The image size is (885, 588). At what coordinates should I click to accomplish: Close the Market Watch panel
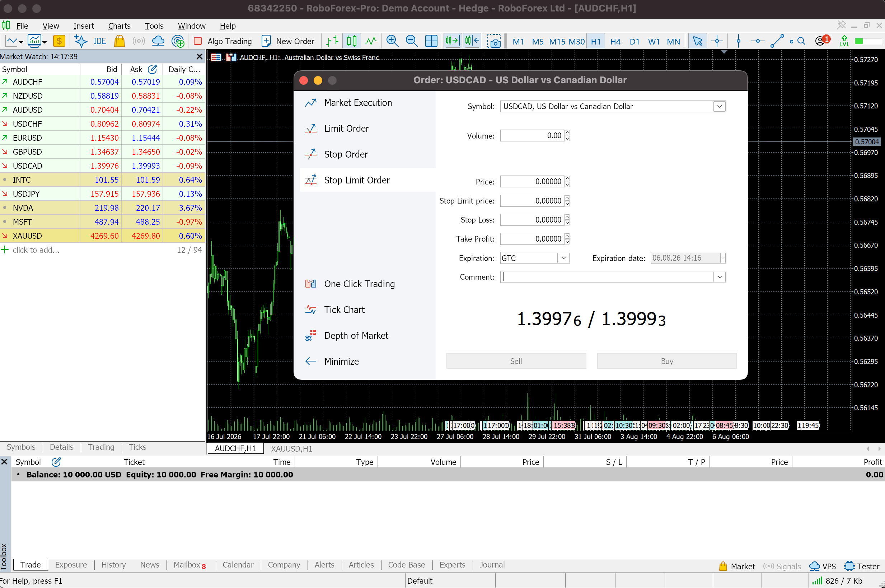pos(200,56)
